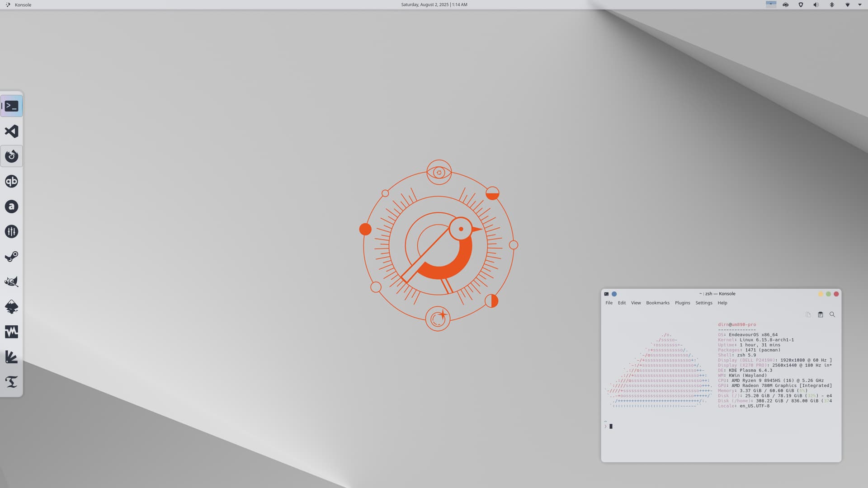This screenshot has width=868, height=488.
Task: Open the Wi-Fi network tray icon
Action: [847, 5]
